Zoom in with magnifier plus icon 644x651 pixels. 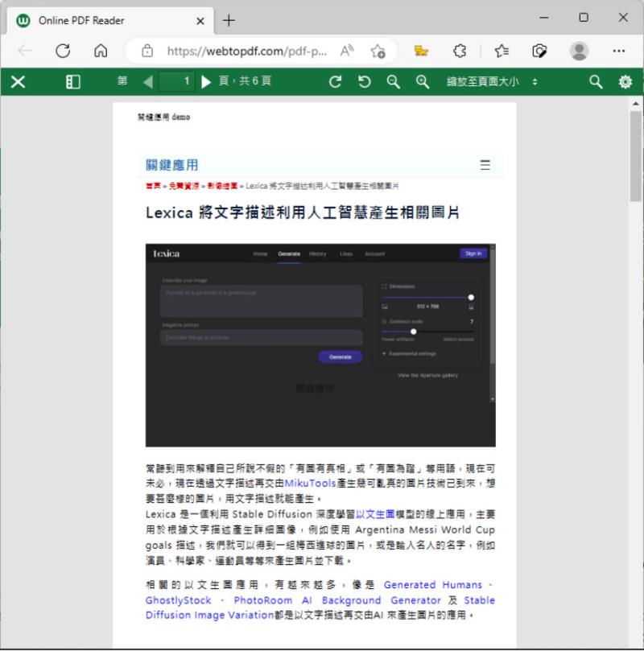(423, 81)
